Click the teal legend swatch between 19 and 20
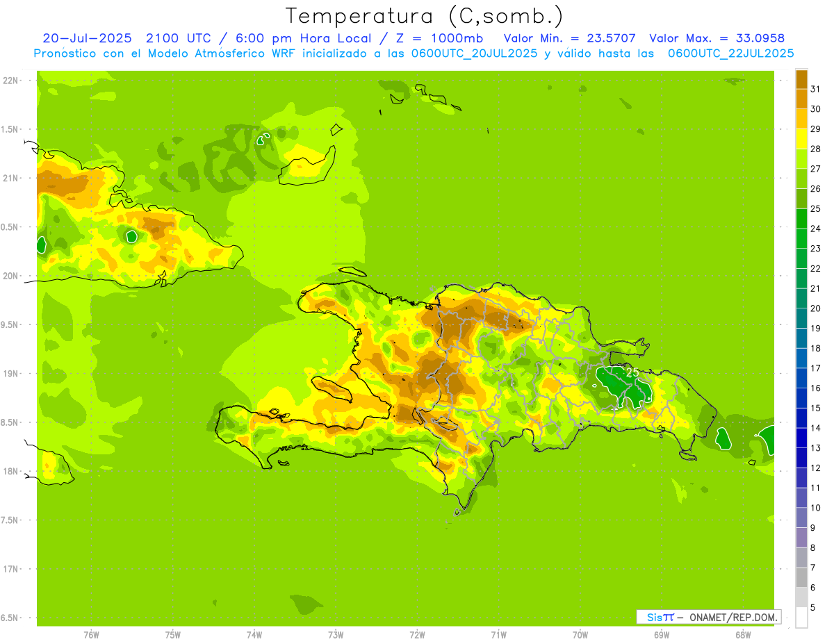The height and width of the screenshot is (644, 834). [x=801, y=318]
